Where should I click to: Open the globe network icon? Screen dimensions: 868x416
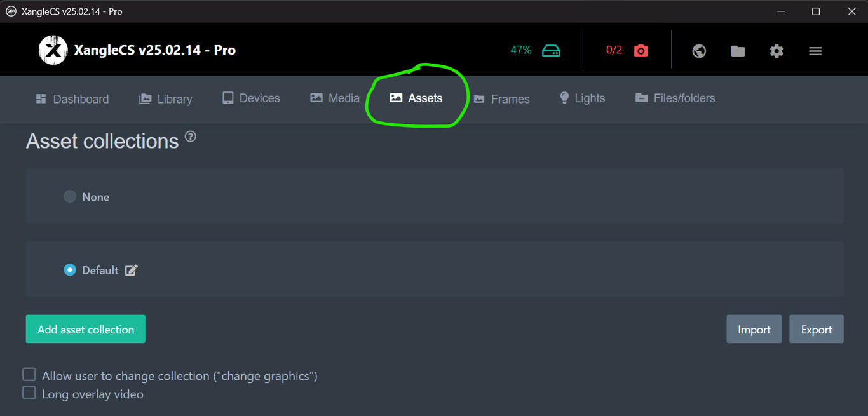(699, 51)
